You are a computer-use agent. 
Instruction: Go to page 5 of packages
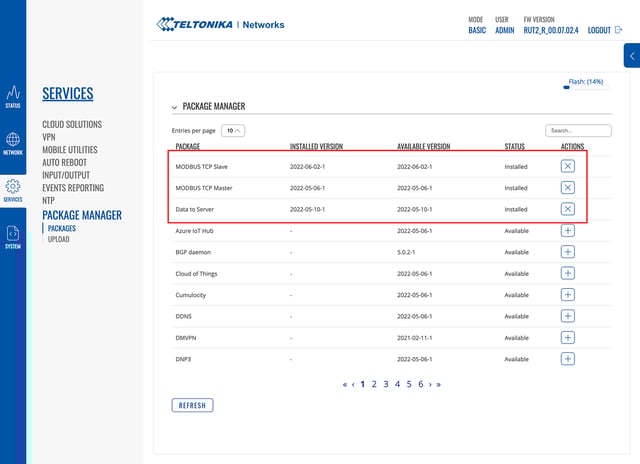pyautogui.click(x=409, y=384)
